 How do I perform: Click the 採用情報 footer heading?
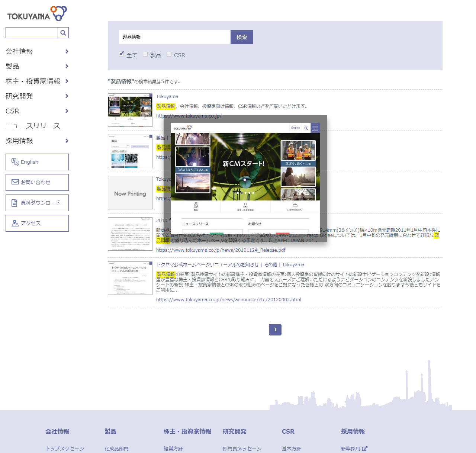tap(353, 431)
